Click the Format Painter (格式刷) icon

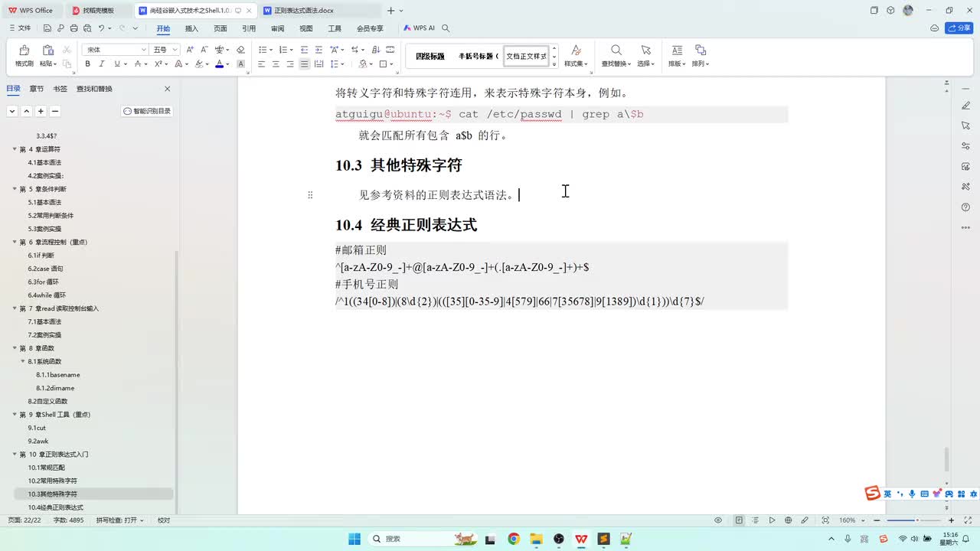pos(24,51)
